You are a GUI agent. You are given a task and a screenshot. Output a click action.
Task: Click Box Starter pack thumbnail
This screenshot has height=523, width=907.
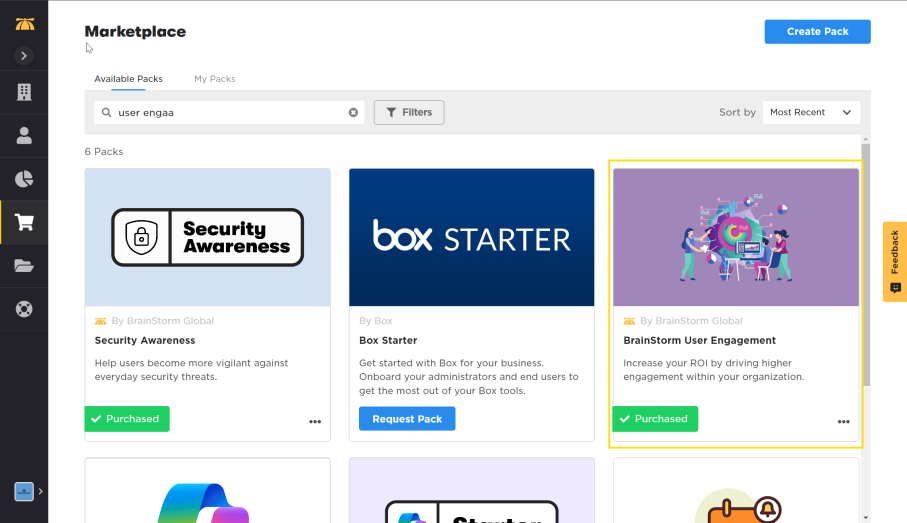471,237
